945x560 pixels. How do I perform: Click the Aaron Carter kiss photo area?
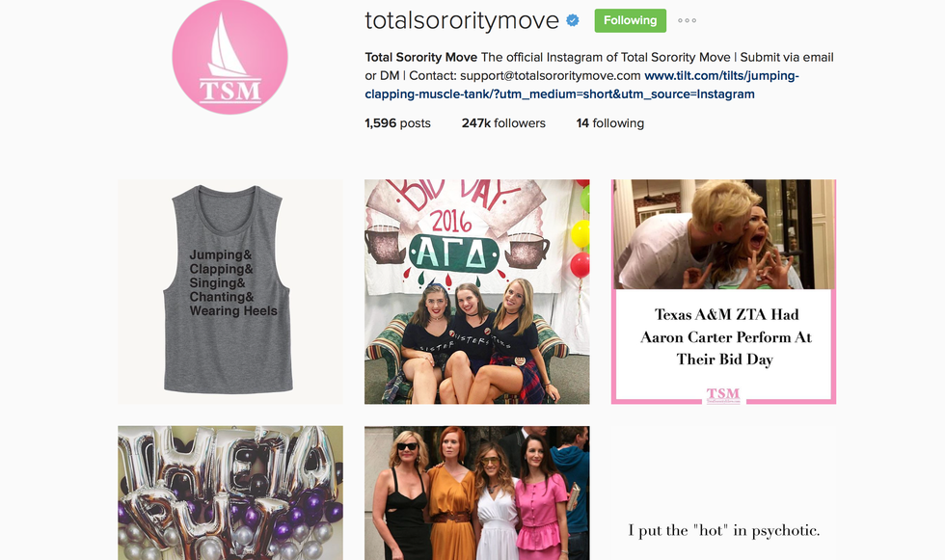723,234
